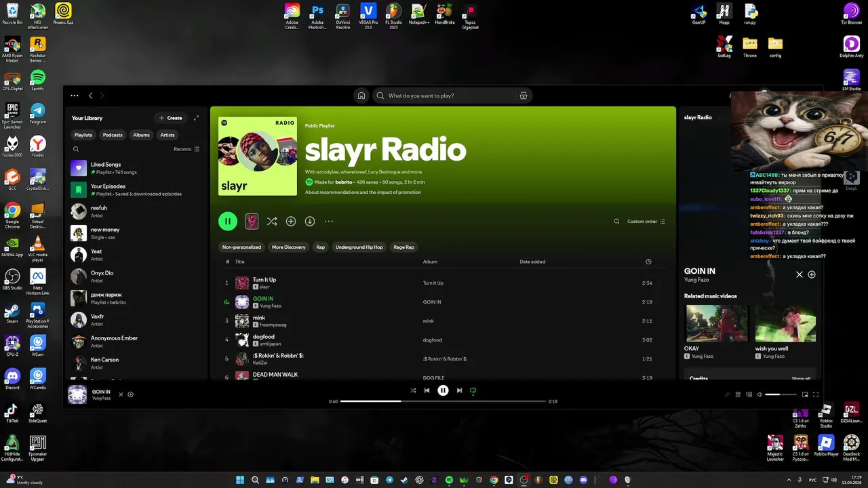Select the Rage Rap filter chip

coord(403,247)
